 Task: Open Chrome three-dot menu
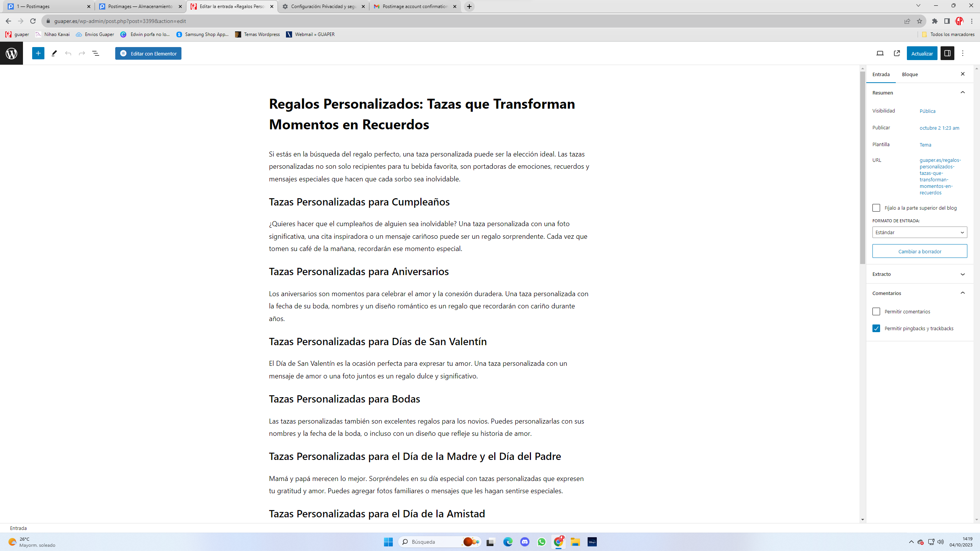972,21
